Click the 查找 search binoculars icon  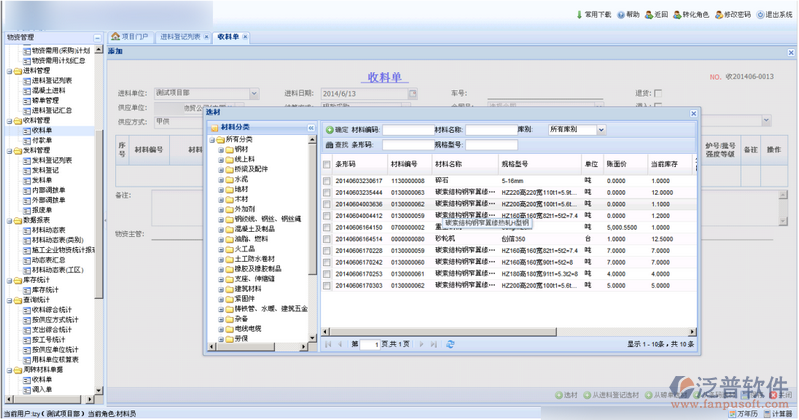[331, 145]
